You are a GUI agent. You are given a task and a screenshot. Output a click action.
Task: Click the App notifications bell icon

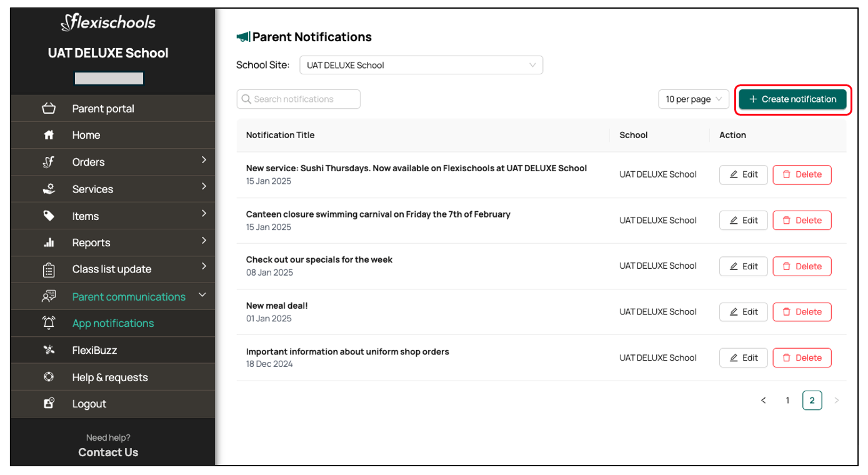pyautogui.click(x=49, y=323)
